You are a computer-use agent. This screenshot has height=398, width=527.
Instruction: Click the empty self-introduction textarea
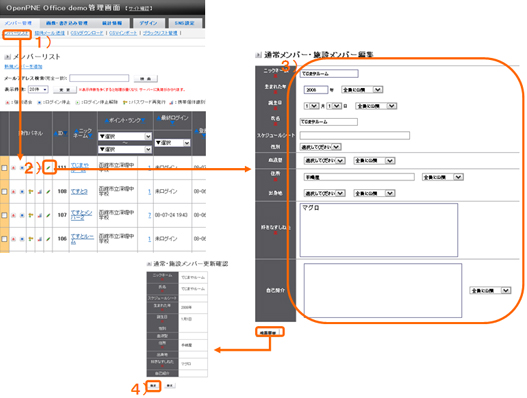pyautogui.click(x=383, y=290)
